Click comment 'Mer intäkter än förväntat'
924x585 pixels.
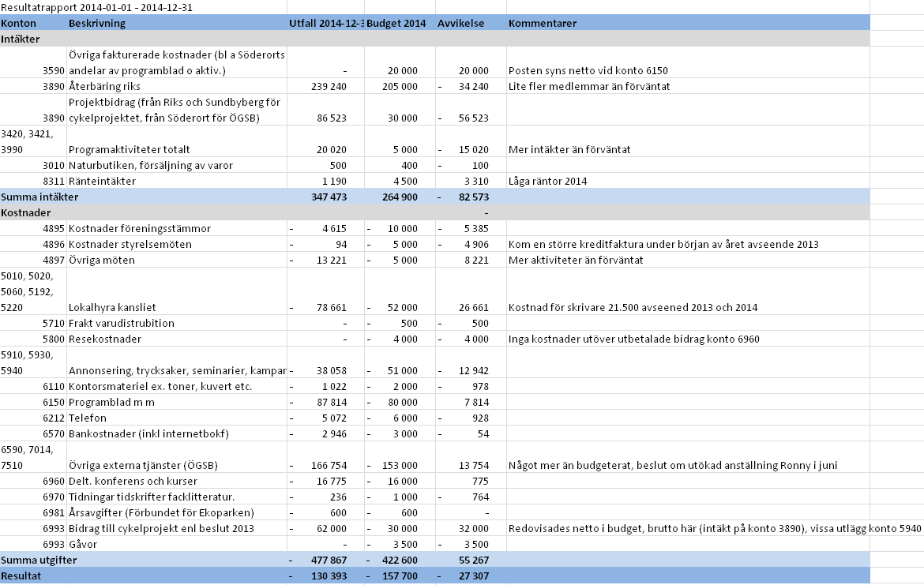569,150
